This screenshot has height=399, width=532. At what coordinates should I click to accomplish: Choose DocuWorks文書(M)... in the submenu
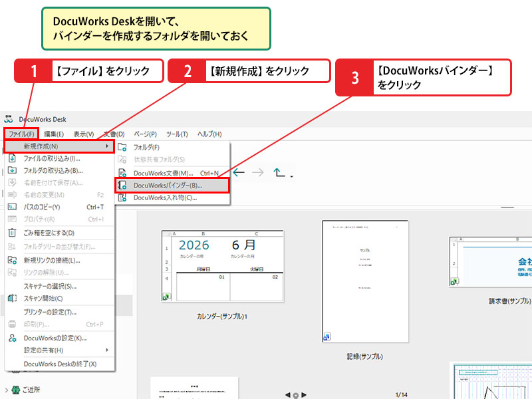[172, 173]
